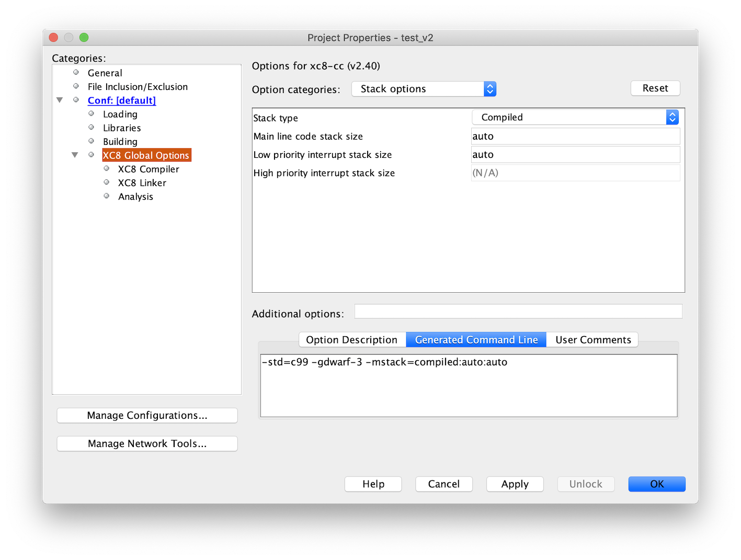The height and width of the screenshot is (560, 741).
Task: Open the Loading category
Action: pyautogui.click(x=120, y=114)
